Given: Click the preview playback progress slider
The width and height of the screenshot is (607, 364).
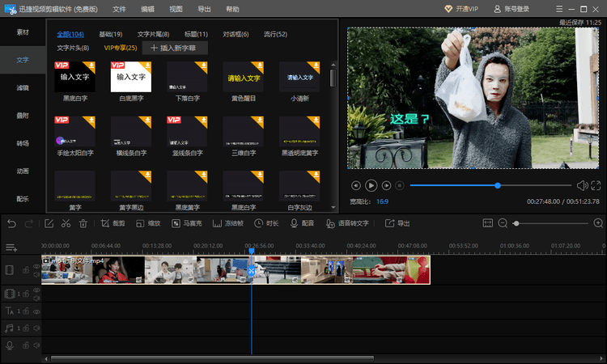Looking at the screenshot, I should [x=490, y=186].
